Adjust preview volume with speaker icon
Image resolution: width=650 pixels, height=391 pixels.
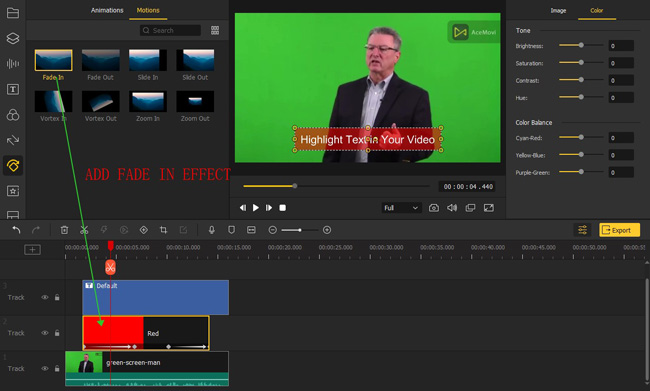click(x=452, y=208)
